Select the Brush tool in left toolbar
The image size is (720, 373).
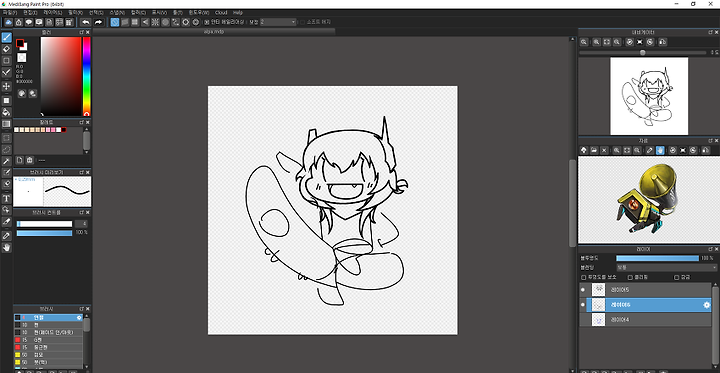pyautogui.click(x=6, y=37)
